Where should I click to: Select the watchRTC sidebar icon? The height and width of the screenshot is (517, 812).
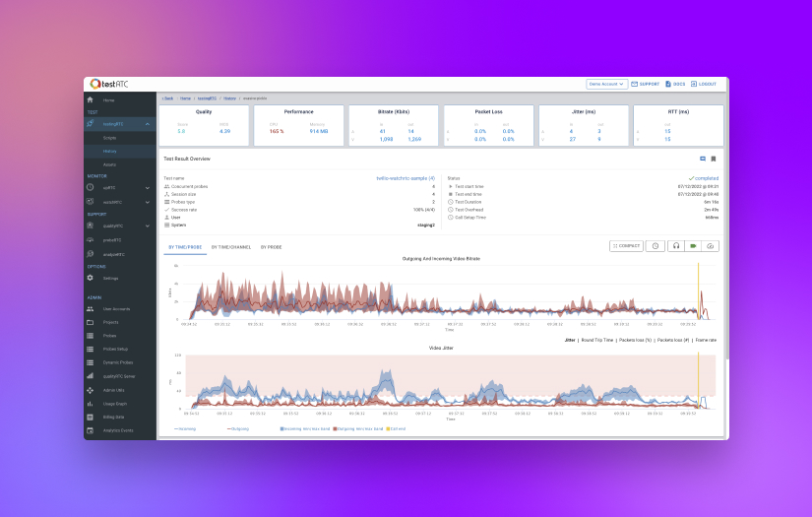[x=91, y=202]
